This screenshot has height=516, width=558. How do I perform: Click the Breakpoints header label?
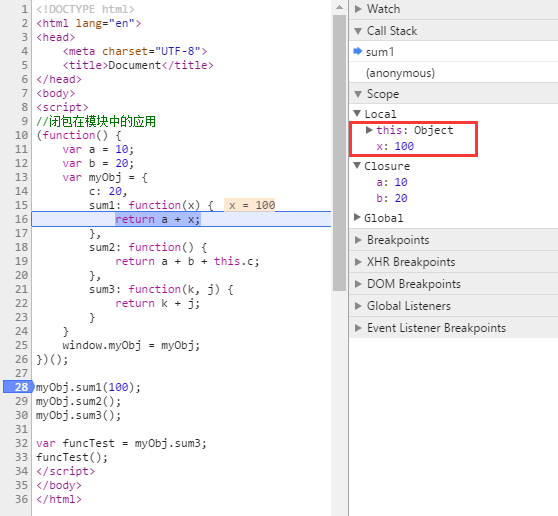click(x=398, y=240)
